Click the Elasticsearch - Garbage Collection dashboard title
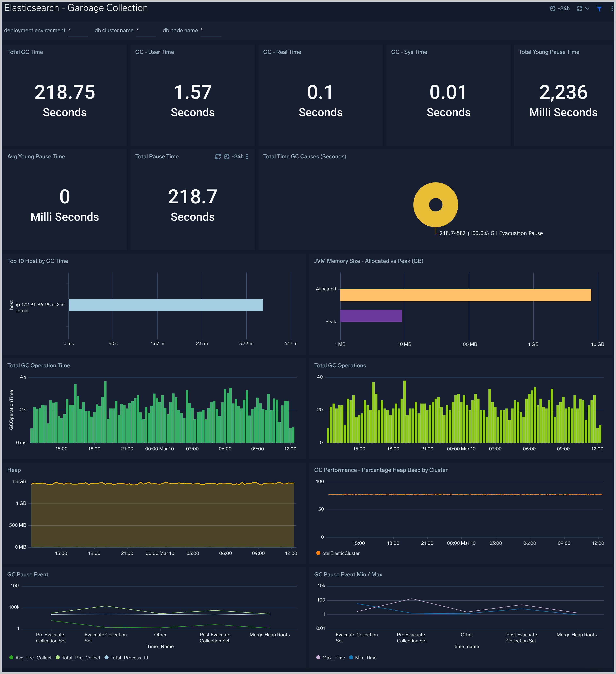Screen dimensions: 616x674 [76, 8]
